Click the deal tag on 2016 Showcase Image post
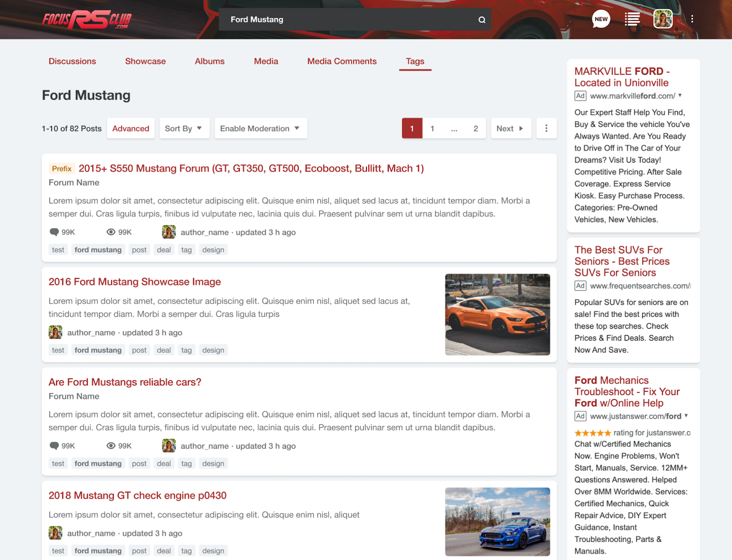This screenshot has width=732, height=560. (164, 350)
